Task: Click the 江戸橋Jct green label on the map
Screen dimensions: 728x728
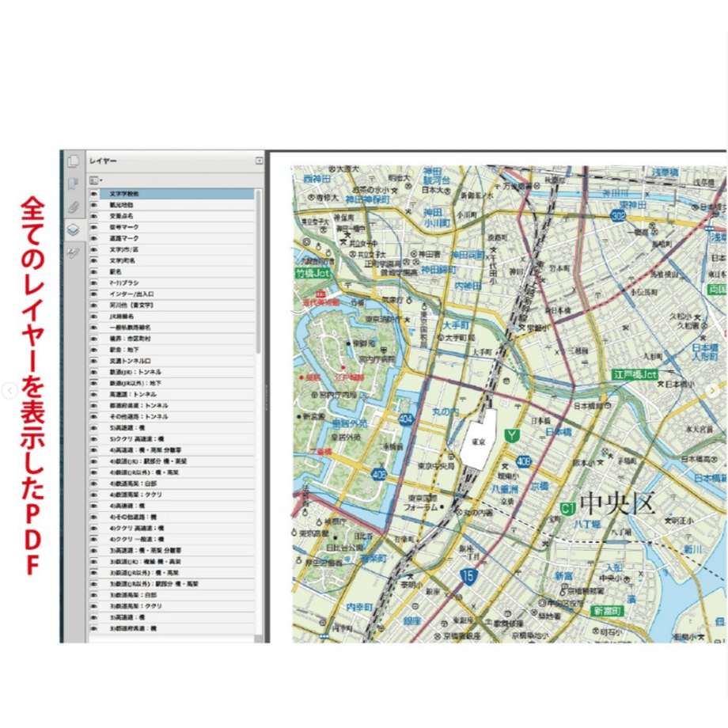Action: [635, 374]
